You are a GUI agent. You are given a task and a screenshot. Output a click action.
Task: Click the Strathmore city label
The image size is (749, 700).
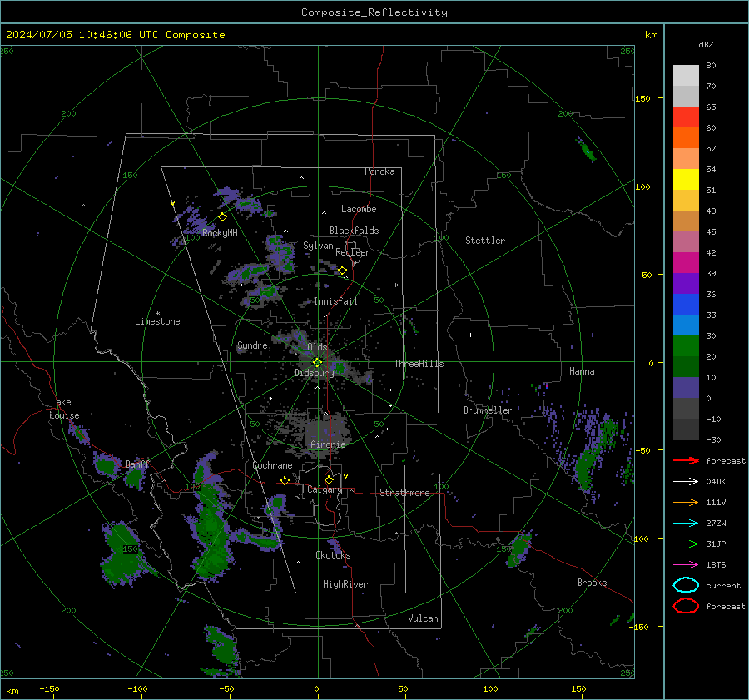coord(404,493)
